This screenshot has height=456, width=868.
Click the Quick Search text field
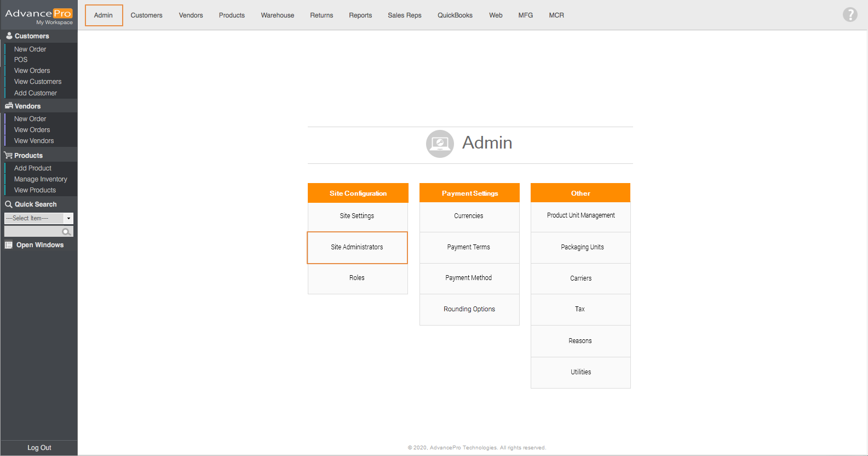tap(33, 232)
